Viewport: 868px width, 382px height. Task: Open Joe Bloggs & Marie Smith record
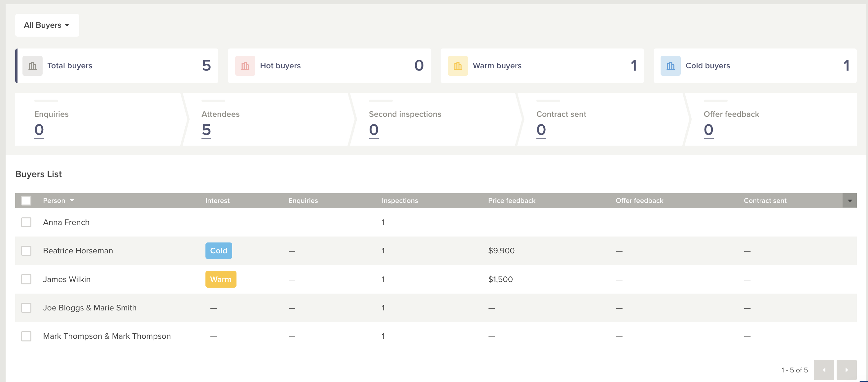90,308
